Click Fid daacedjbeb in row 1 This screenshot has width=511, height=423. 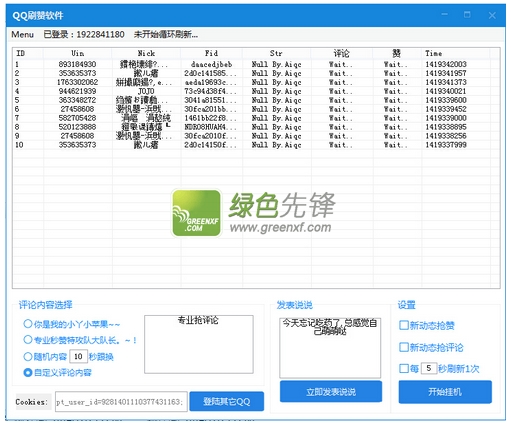click(211, 64)
